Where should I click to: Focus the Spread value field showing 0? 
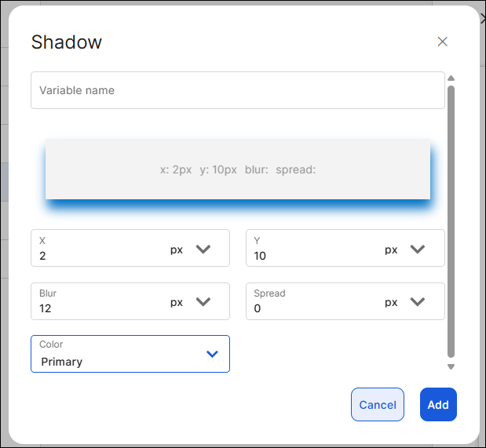pyautogui.click(x=312, y=308)
